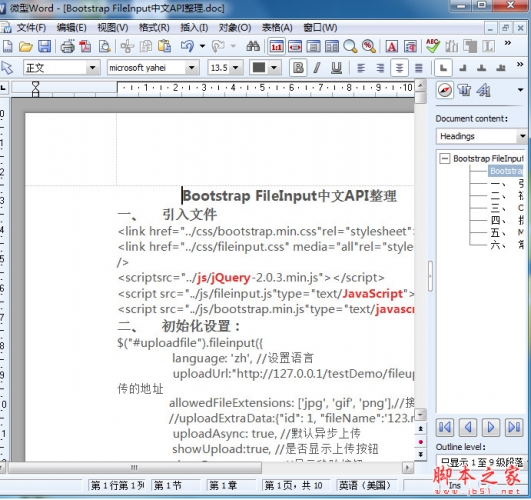Open the 插入(I) menu
The image size is (531, 500).
pos(194,28)
